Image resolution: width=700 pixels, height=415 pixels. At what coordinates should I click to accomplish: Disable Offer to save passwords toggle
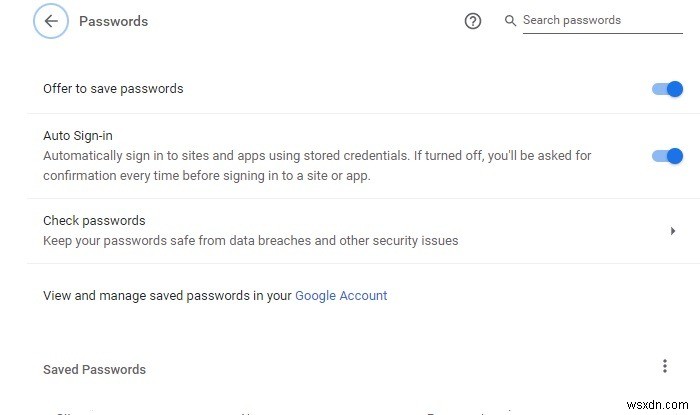point(667,89)
